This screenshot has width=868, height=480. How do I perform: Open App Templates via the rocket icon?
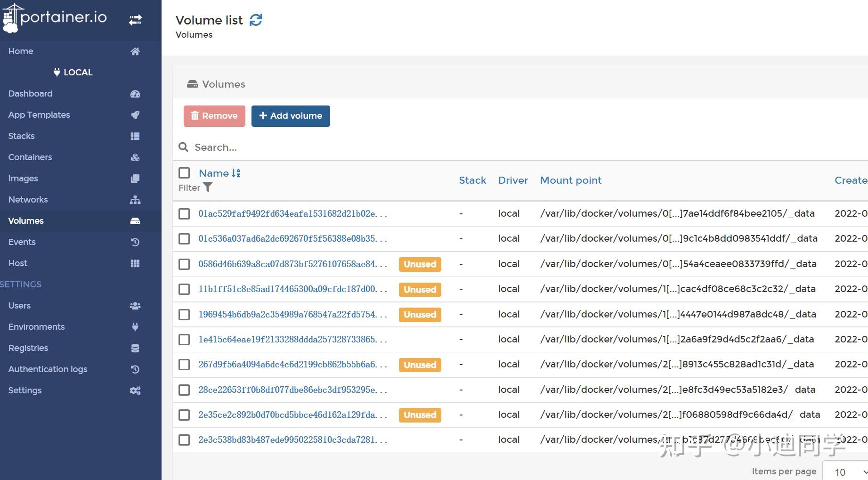[135, 114]
